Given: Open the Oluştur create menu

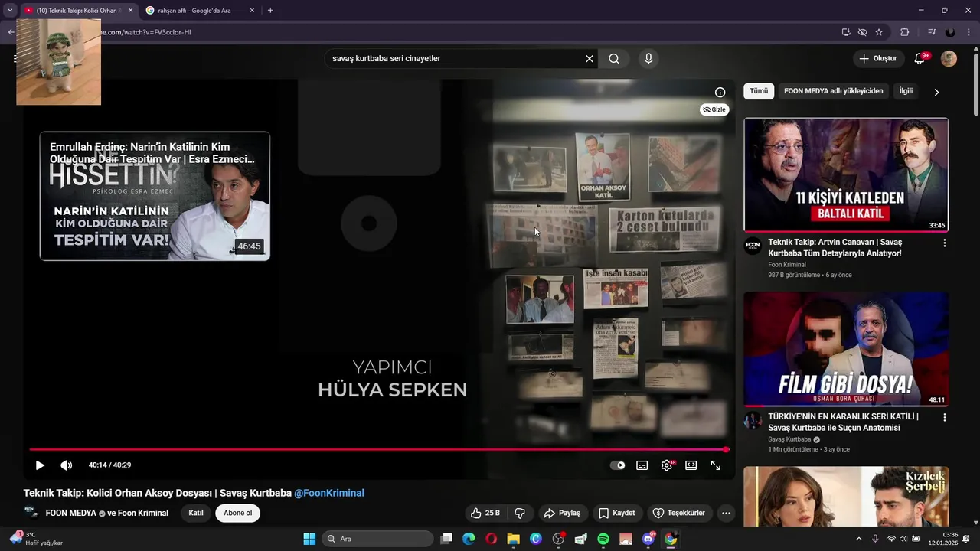Looking at the screenshot, I should 877,59.
